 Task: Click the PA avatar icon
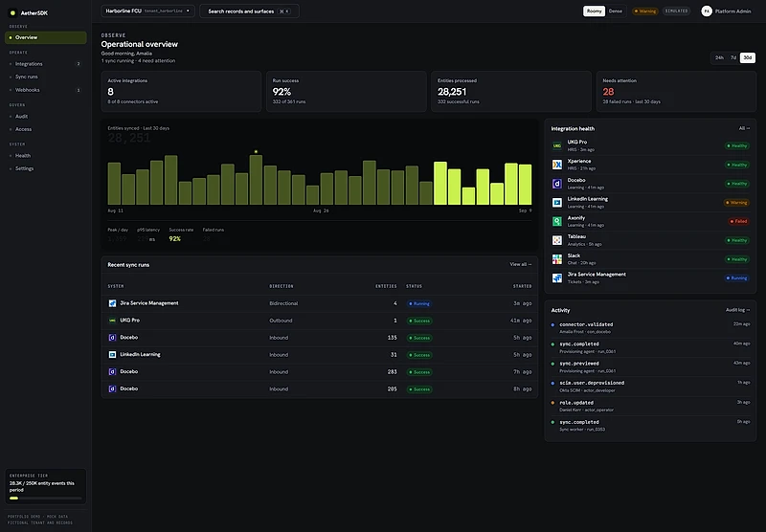click(x=707, y=11)
